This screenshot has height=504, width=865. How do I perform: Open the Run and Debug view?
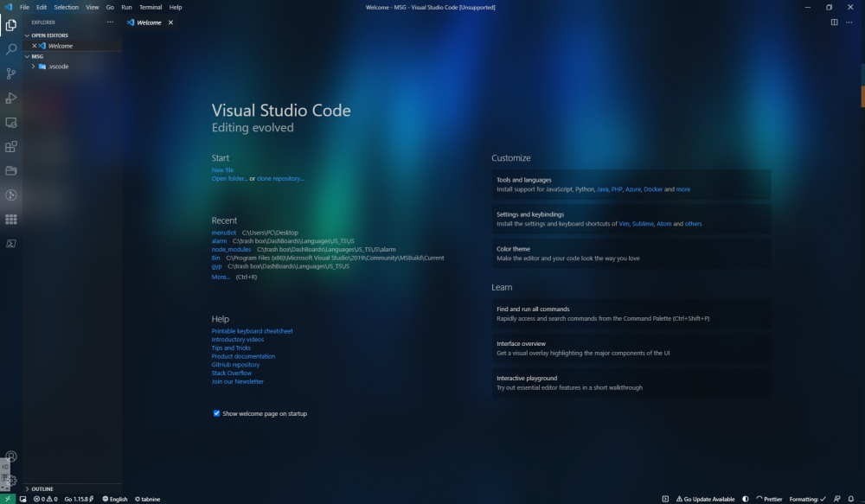point(11,99)
